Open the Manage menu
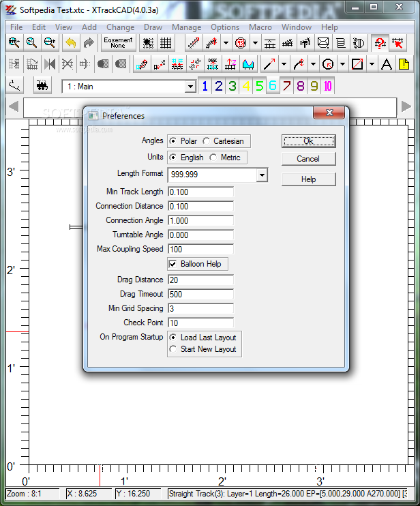The height and width of the screenshot is (506, 420). click(186, 27)
